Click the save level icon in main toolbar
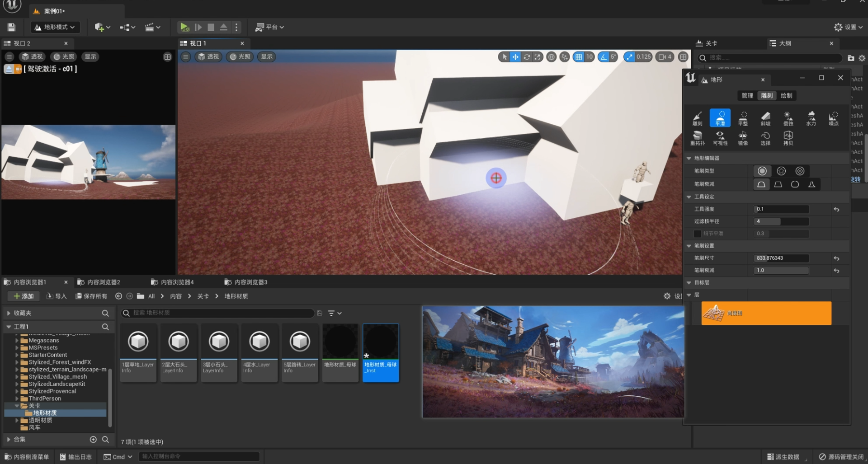The image size is (868, 464). click(x=11, y=27)
